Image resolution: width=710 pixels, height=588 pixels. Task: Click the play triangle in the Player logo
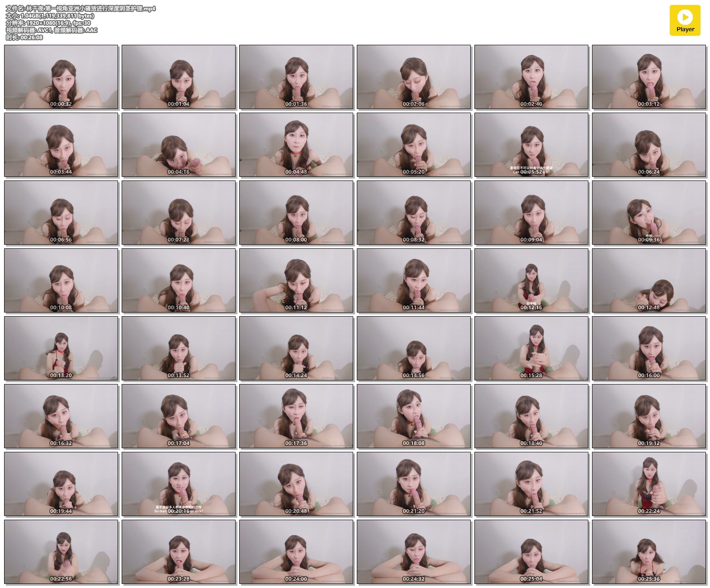pyautogui.click(x=685, y=17)
